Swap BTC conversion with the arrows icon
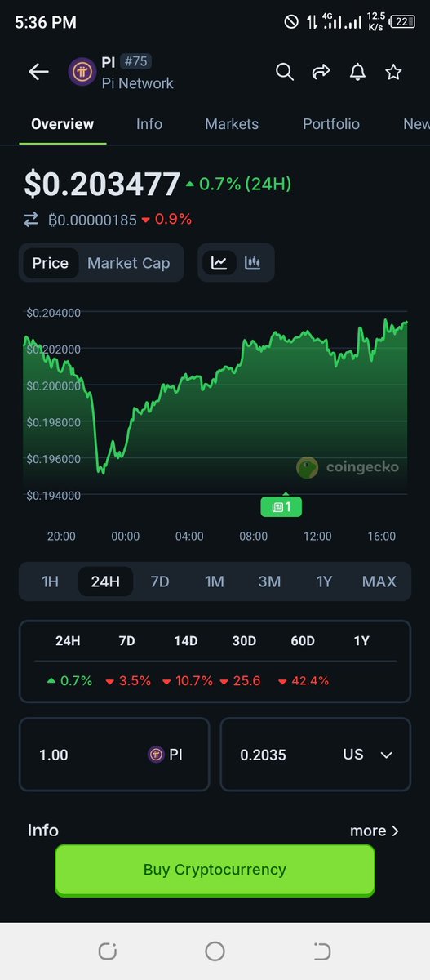The image size is (430, 980). tap(32, 219)
